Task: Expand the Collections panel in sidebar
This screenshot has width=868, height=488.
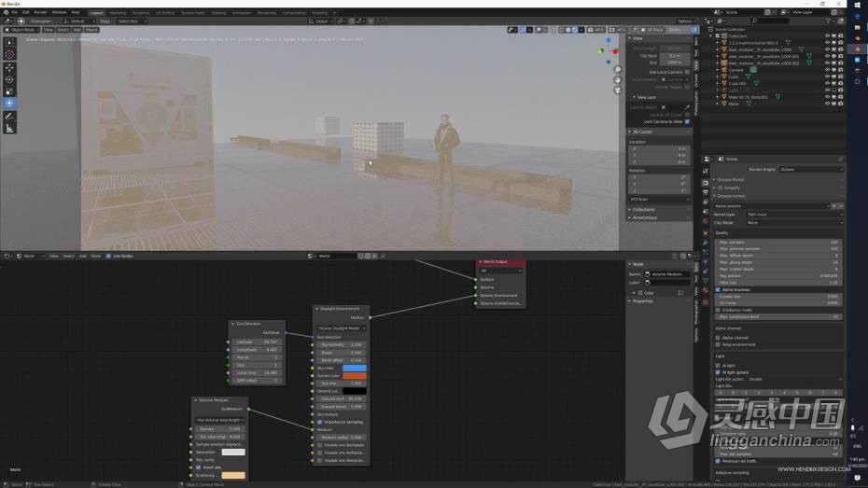Action: click(x=630, y=210)
